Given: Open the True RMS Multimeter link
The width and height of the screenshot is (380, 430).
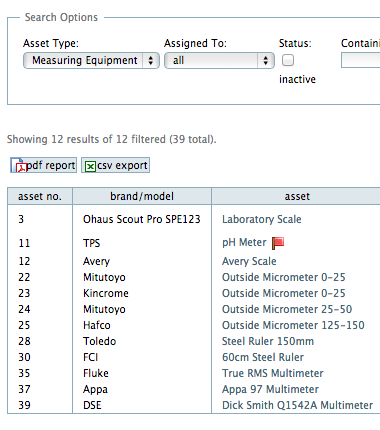Looking at the screenshot, I should (x=273, y=373).
